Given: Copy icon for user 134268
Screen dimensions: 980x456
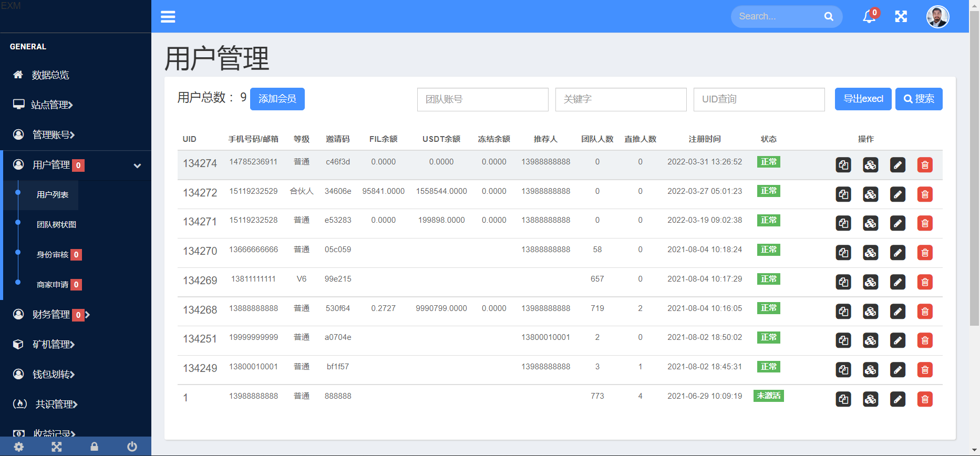Looking at the screenshot, I should tap(843, 312).
